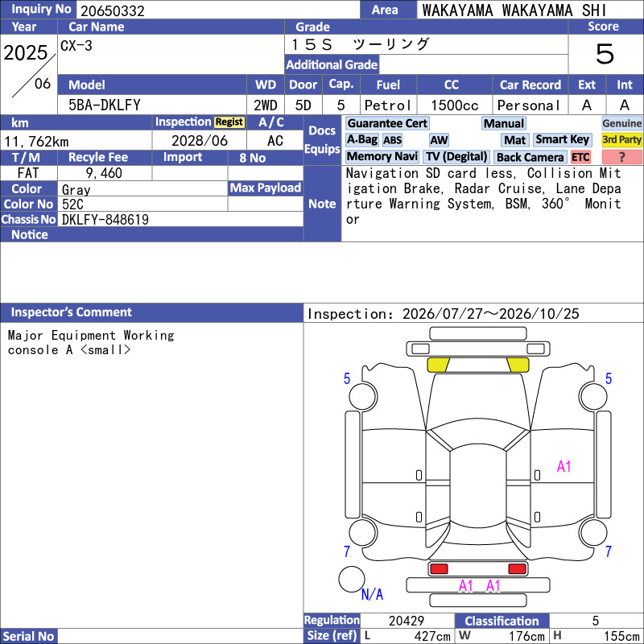Screen dimensions: 644x644
Task: Click the Max Payload label
Action: click(266, 188)
